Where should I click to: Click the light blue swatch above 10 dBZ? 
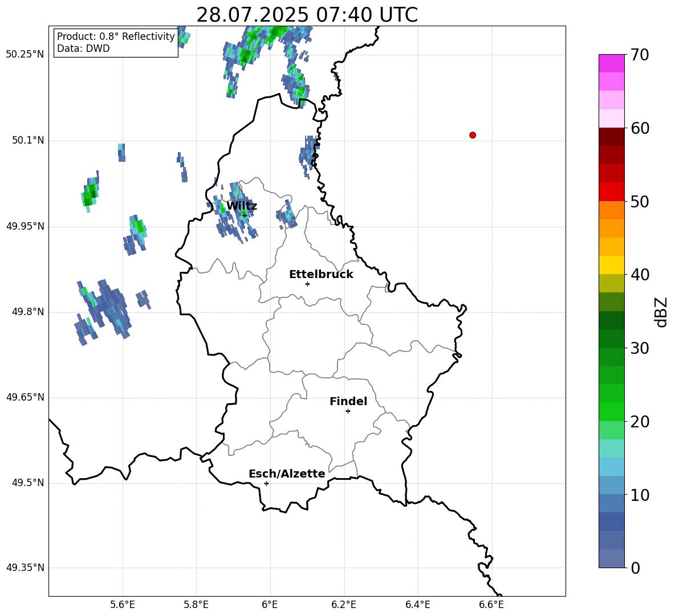point(611,486)
